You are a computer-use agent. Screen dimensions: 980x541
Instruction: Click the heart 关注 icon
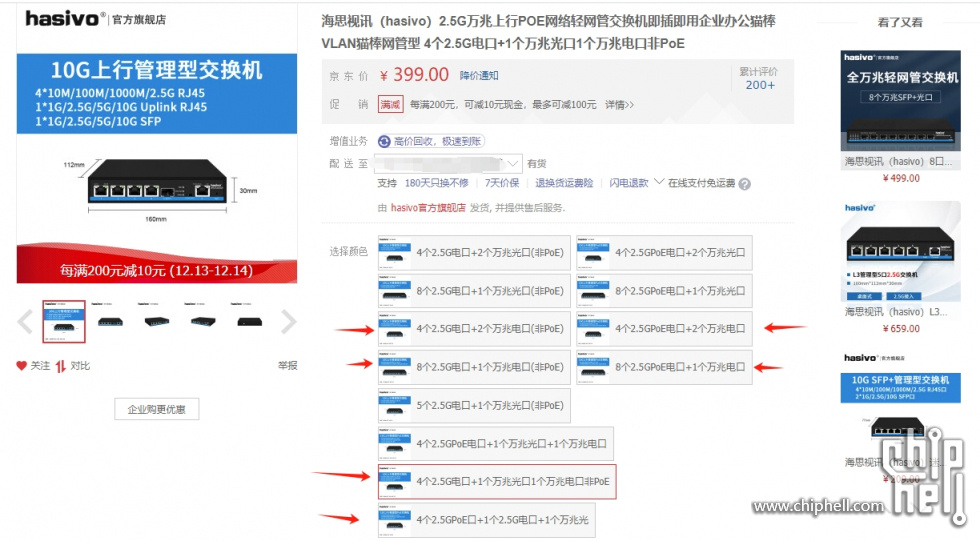[22, 366]
